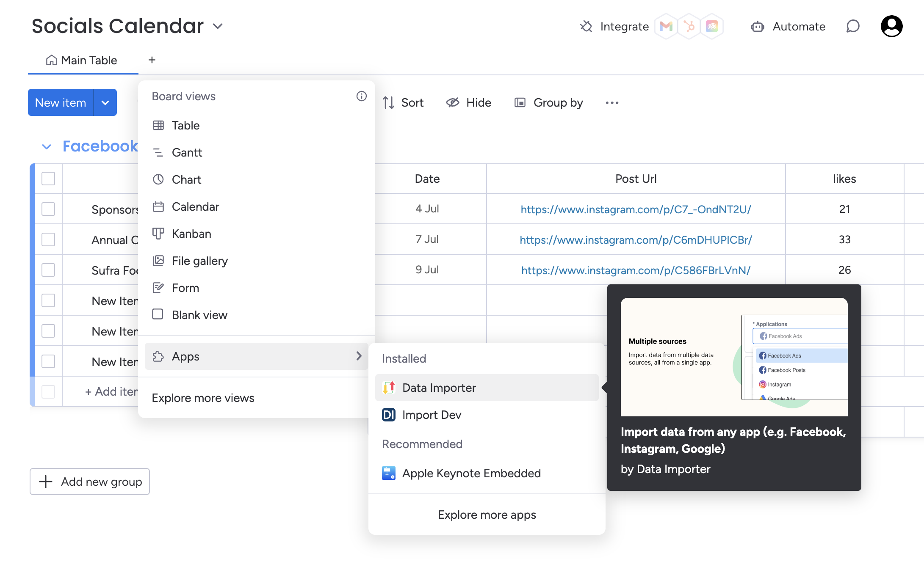Click Add new group button
Image resolution: width=924 pixels, height=567 pixels.
pos(90,482)
